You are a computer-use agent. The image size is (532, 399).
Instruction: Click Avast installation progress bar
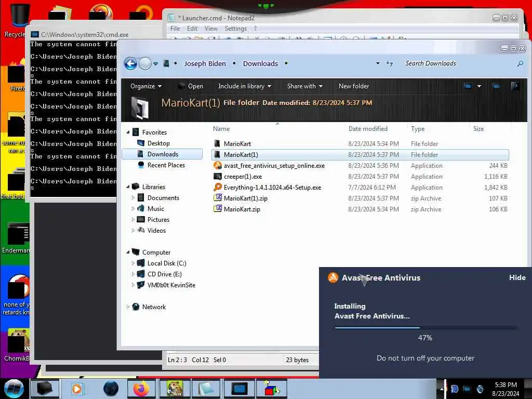pos(425,328)
